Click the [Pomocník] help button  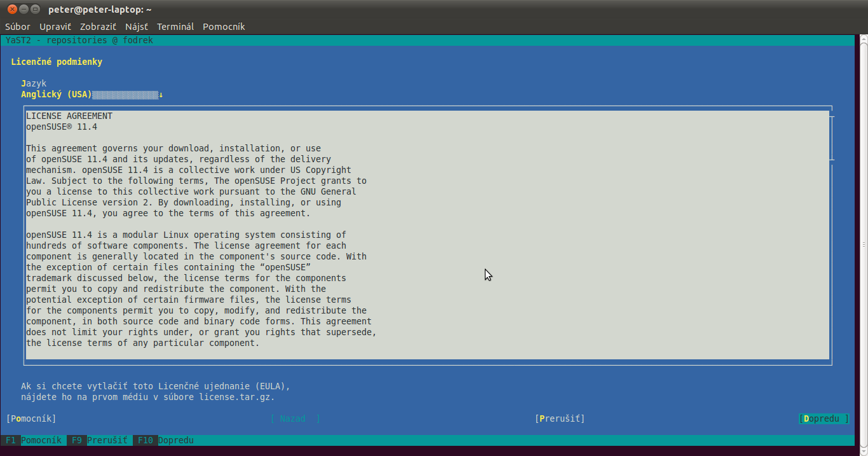[x=31, y=418]
